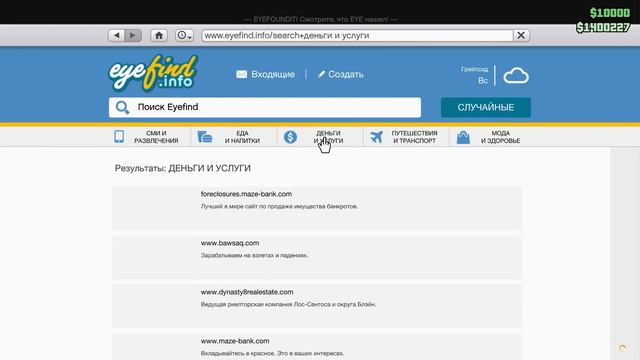Open foreclosures.maze-bank.com result
This screenshot has height=360, width=640.
(x=246, y=194)
